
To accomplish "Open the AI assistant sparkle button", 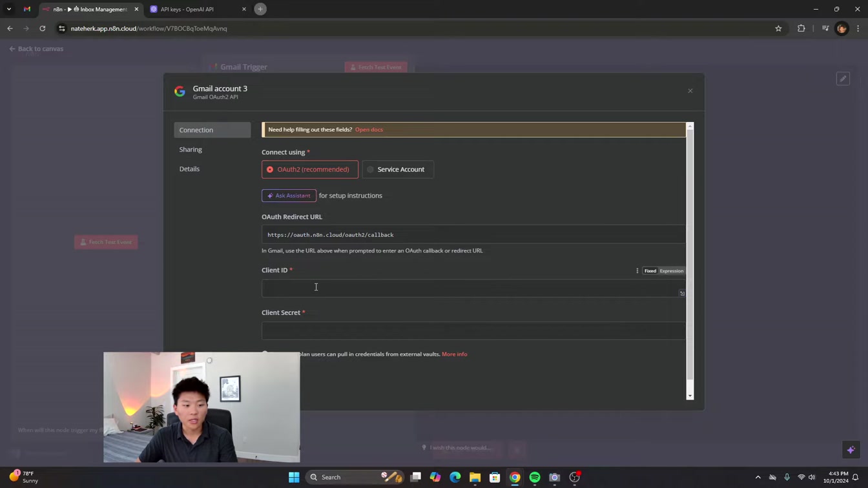I will (851, 450).
